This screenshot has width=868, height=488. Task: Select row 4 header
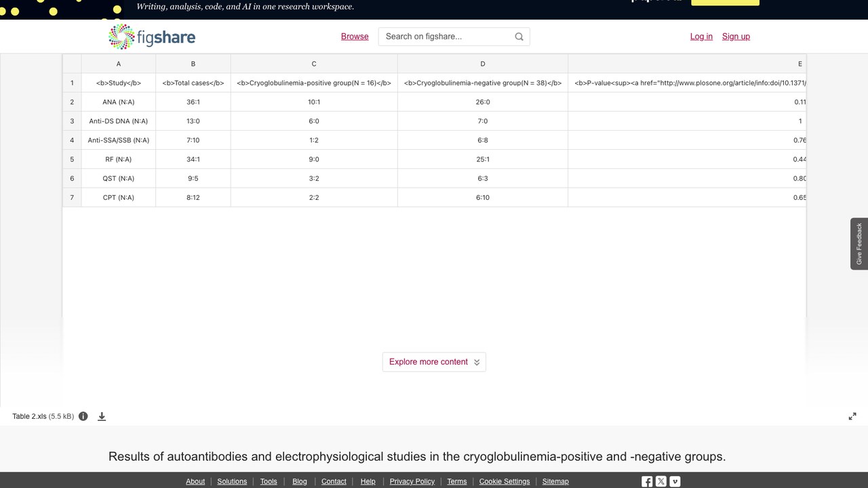tap(72, 140)
